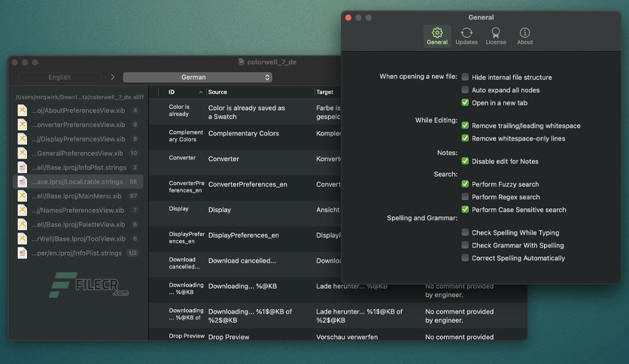Close the General preferences window
The width and height of the screenshot is (629, 364).
click(348, 17)
